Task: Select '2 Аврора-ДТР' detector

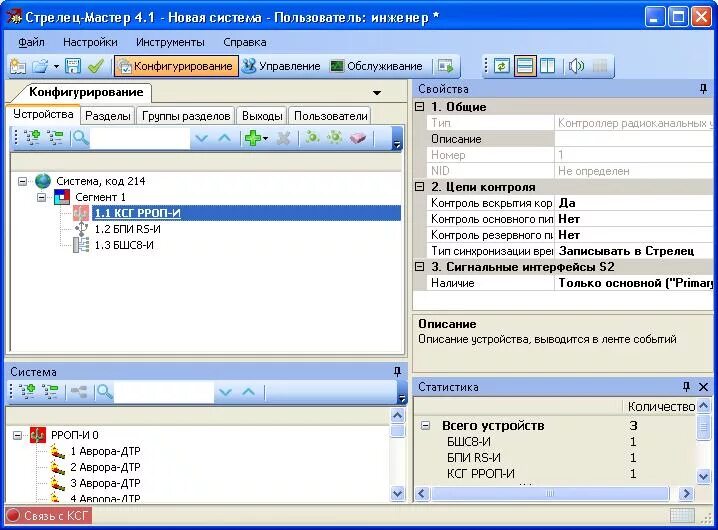Action: (105, 467)
